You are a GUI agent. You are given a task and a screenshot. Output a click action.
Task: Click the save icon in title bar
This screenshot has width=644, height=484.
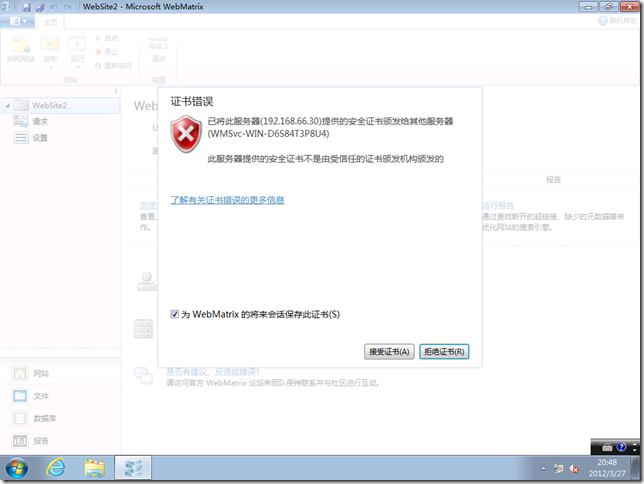[26, 7]
